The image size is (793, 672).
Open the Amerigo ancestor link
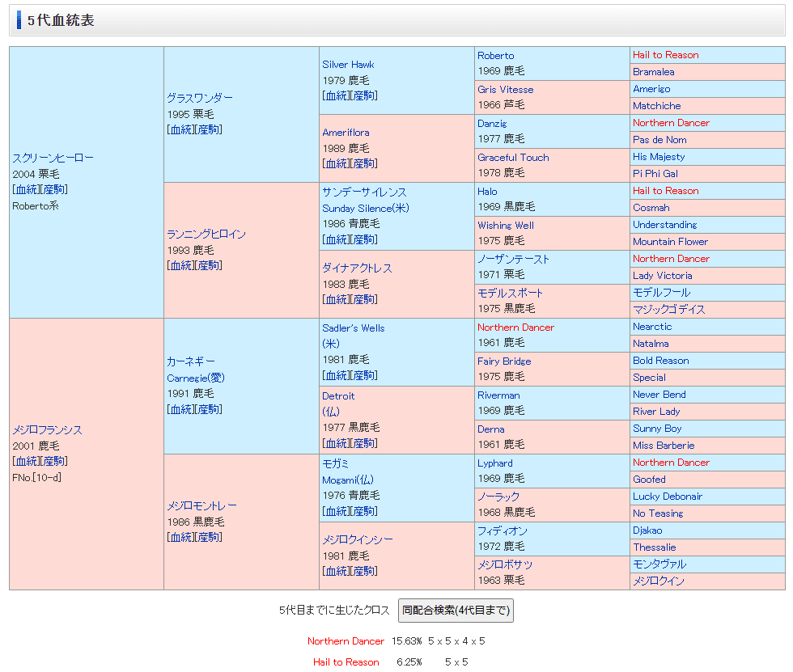coord(651,89)
